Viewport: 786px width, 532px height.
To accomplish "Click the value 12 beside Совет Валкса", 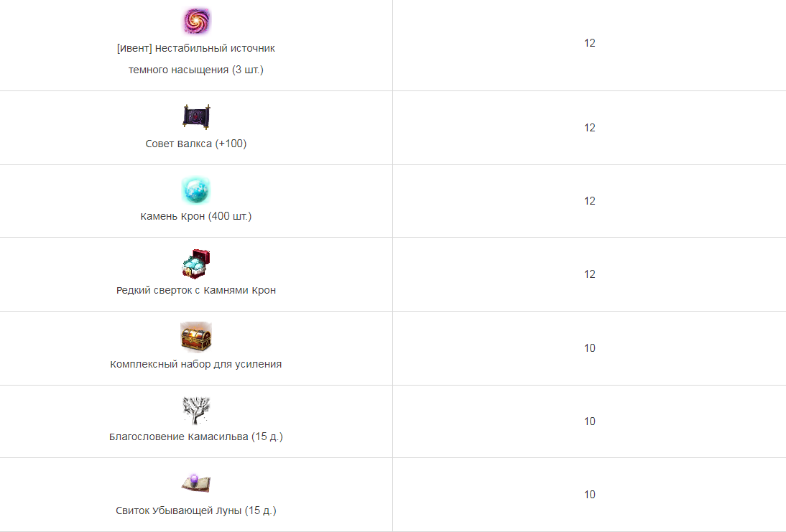I will (x=589, y=128).
